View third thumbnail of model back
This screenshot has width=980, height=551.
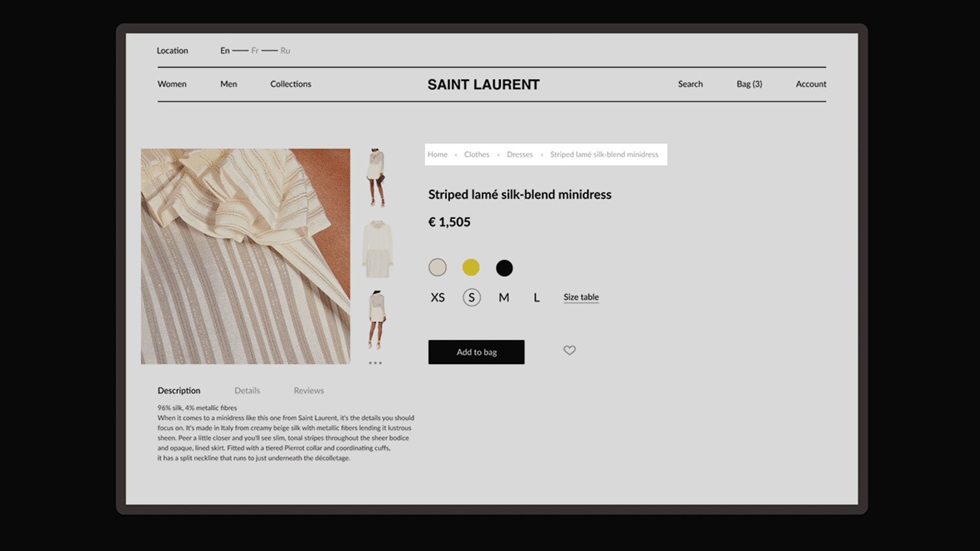click(x=377, y=320)
